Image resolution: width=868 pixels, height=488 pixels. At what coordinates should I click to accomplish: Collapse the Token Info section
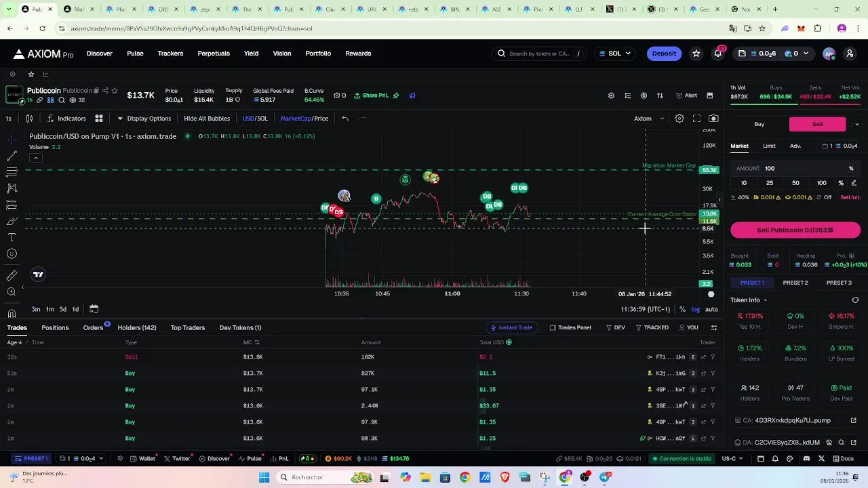(x=749, y=300)
